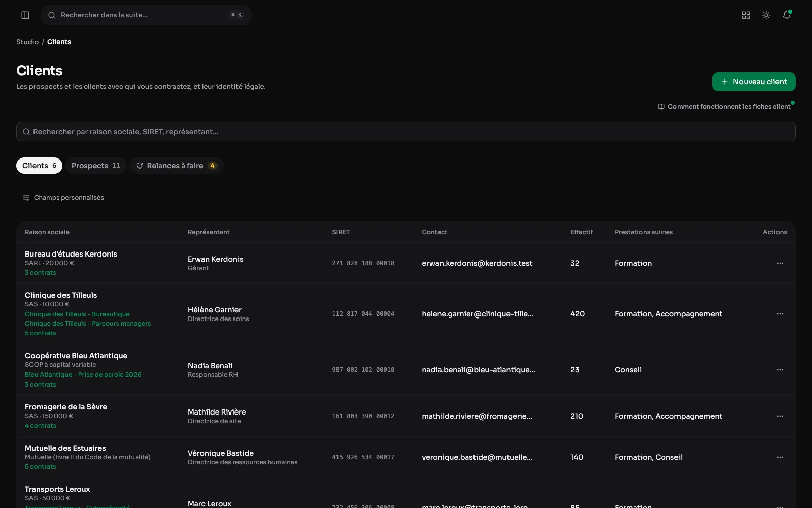
Task: Open actions menu for Coopérative Bleu Atlantique
Action: click(780, 370)
